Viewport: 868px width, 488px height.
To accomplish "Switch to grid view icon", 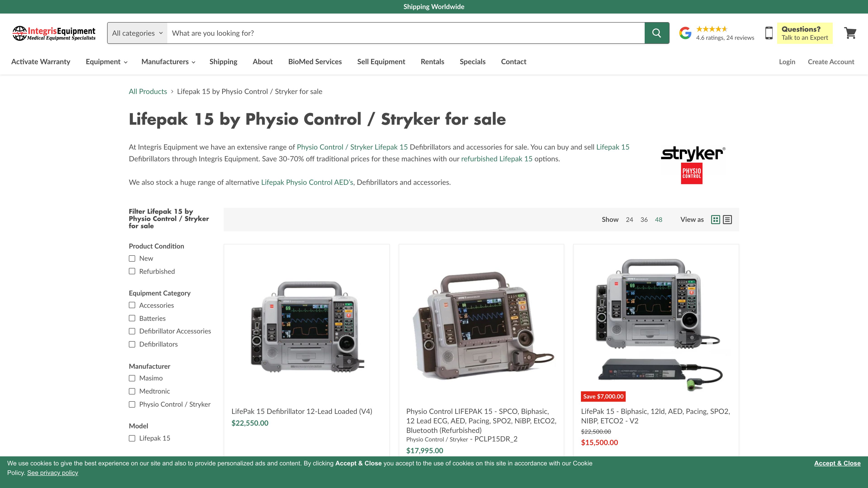I will [x=715, y=220].
